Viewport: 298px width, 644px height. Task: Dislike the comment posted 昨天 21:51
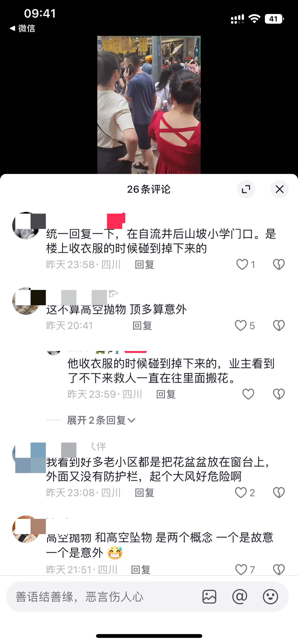click(x=279, y=569)
